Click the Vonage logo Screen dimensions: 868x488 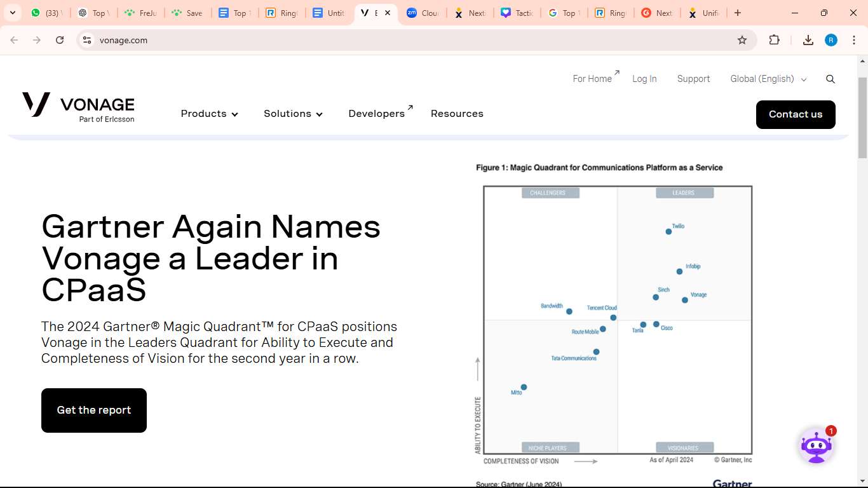78,106
